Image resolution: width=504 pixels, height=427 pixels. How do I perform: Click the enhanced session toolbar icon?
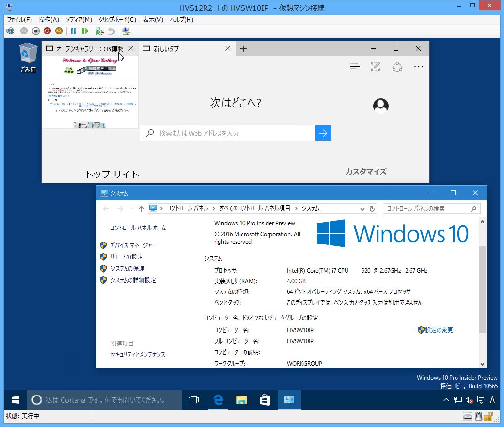coord(126,31)
